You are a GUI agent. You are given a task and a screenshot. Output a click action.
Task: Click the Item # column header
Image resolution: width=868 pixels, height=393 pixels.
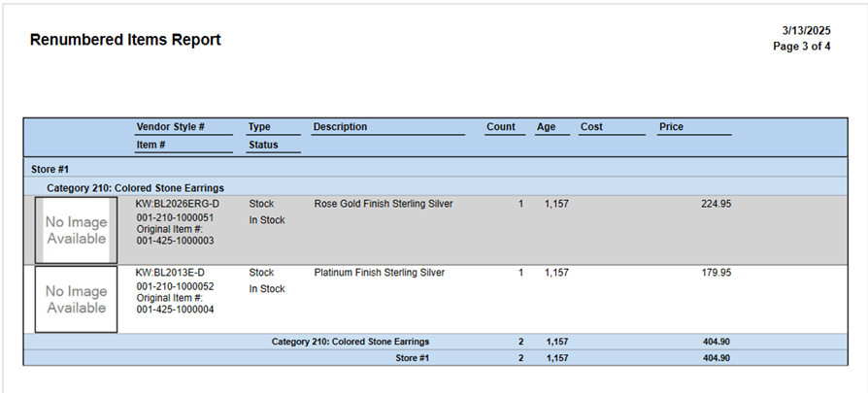150,145
